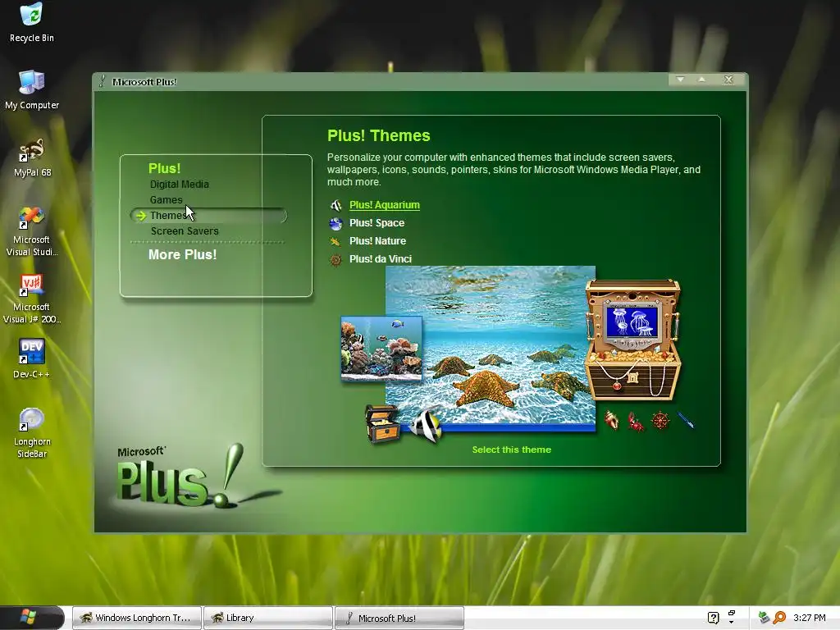Image resolution: width=840 pixels, height=630 pixels.
Task: Open the Recycle Bin desktop icon
Action: click(31, 22)
